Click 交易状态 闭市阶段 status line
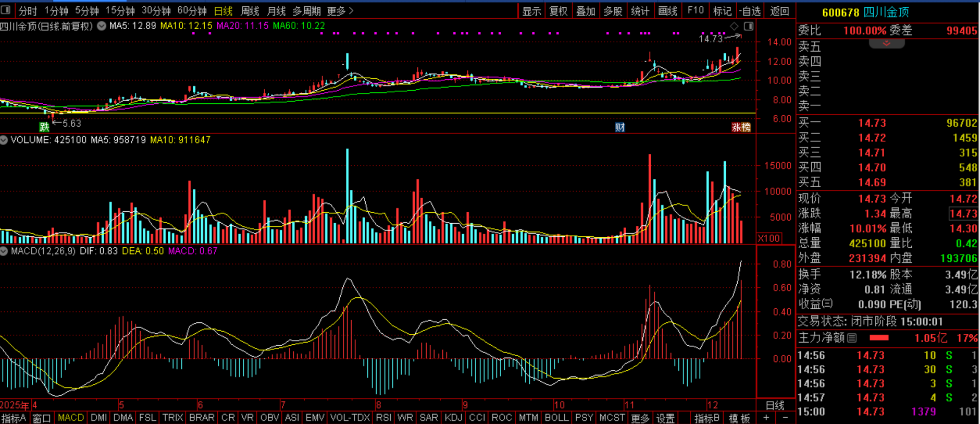Screen dimensions: 980x424 click(870, 321)
